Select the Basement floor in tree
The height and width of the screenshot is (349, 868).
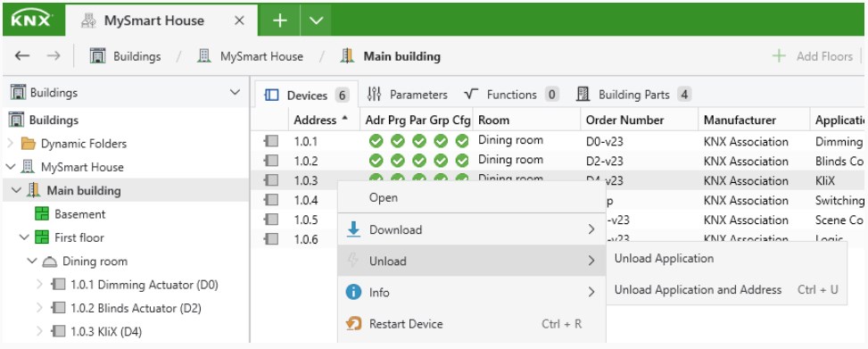(70, 214)
